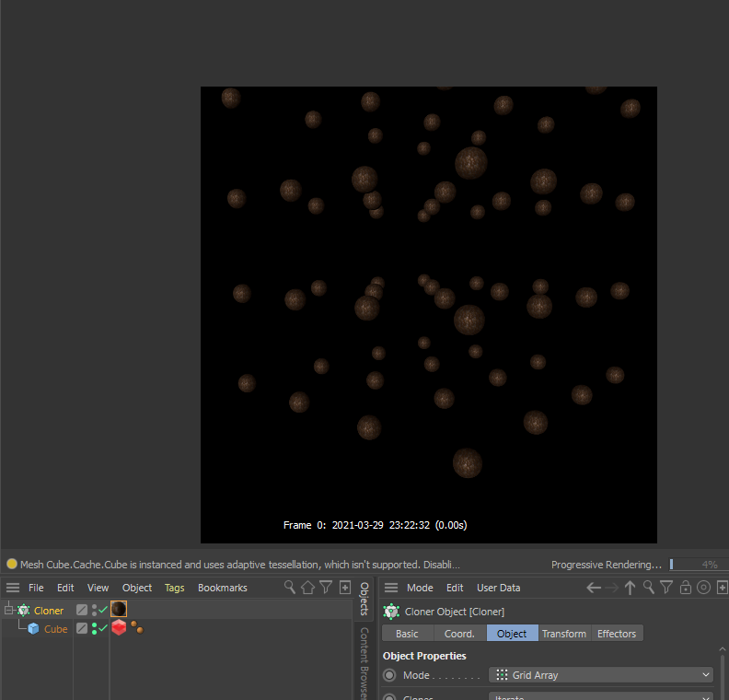Collapse the Cloner tree hierarchy
Screen dimensions: 729x700
pos(8,610)
